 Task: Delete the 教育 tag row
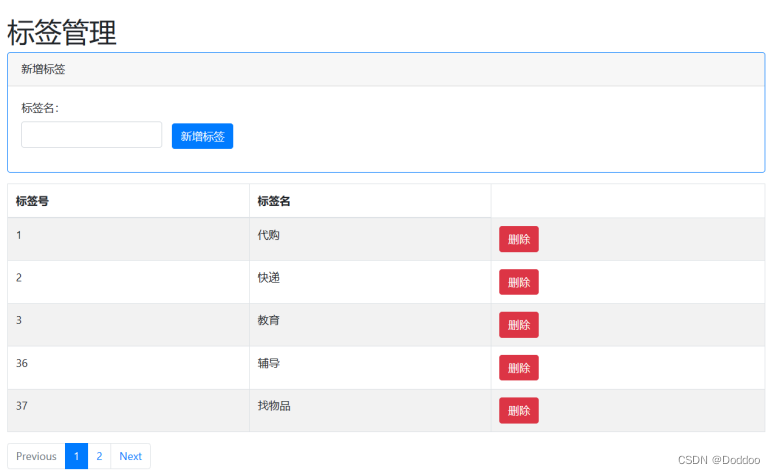pyautogui.click(x=518, y=325)
